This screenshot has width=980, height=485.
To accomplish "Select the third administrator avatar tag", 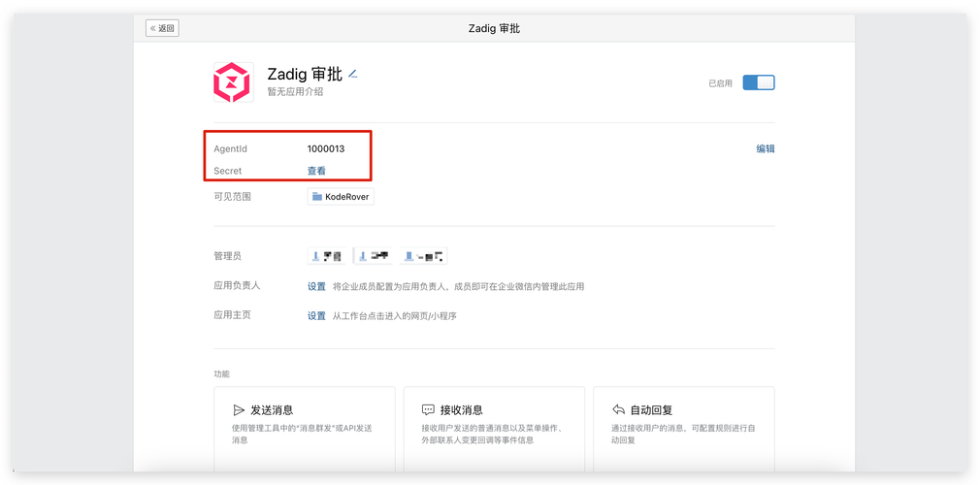I will coord(424,256).
